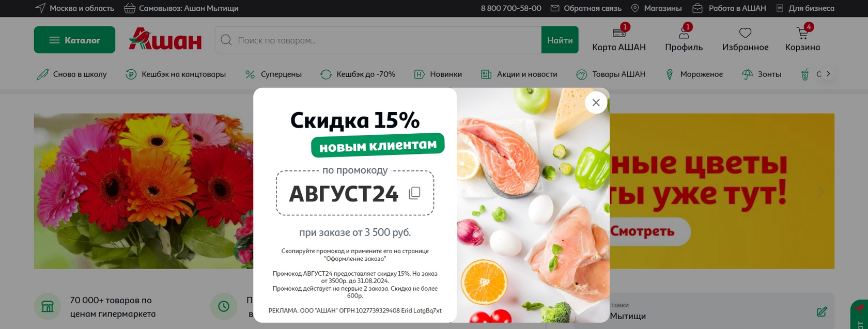The image size is (868, 329).
Task: Open Снова в школу category
Action: 71,74
